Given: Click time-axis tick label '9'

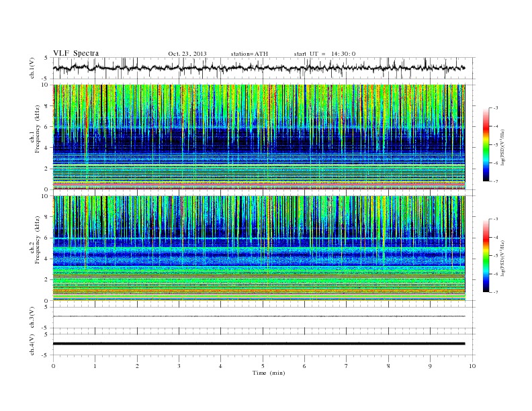Looking at the screenshot, I should [430, 366].
